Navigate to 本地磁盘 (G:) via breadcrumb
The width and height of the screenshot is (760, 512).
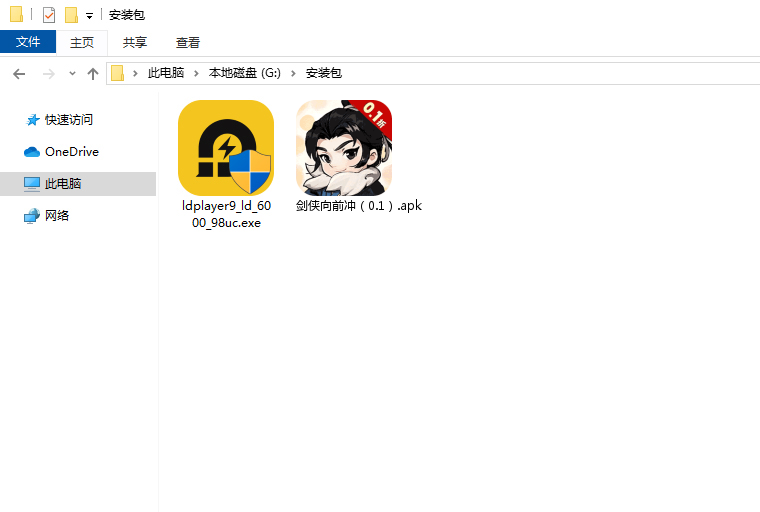244,74
